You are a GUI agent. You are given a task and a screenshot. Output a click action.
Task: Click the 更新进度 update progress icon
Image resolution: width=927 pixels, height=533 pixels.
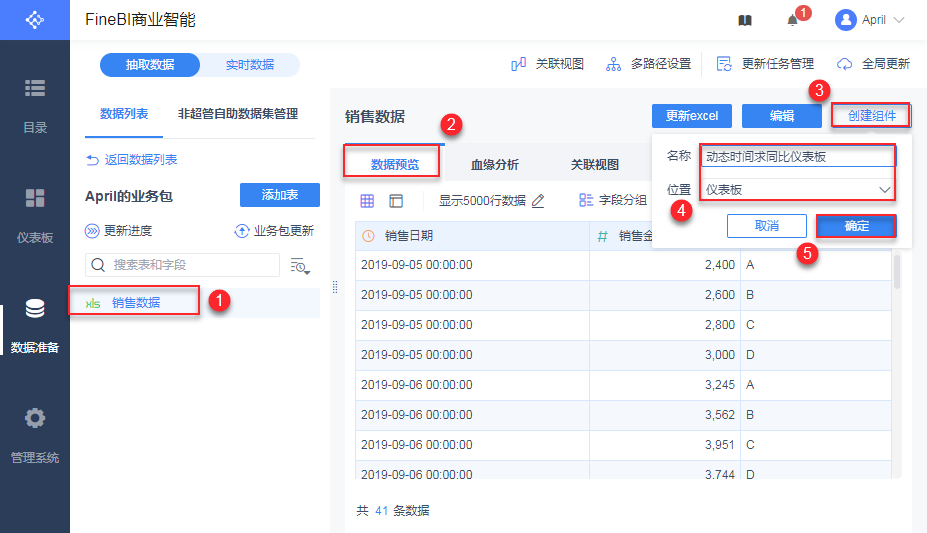click(x=93, y=231)
